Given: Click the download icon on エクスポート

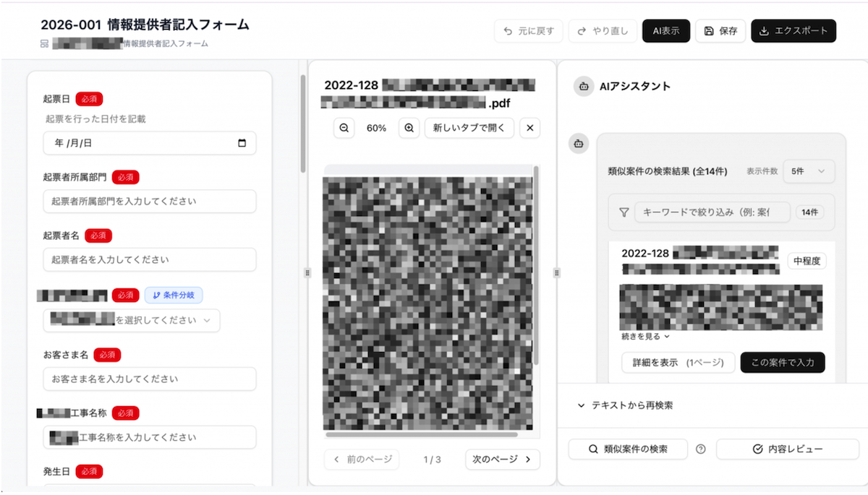Looking at the screenshot, I should click(763, 31).
